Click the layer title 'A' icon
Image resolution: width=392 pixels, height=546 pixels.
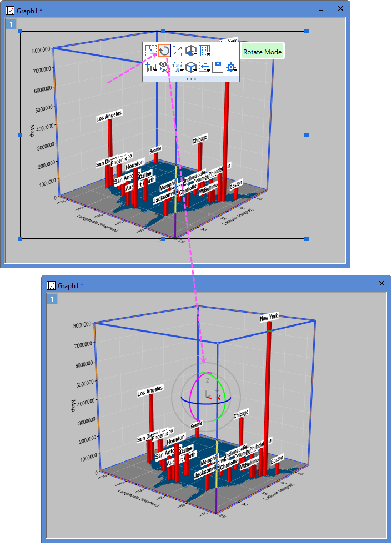218,67
